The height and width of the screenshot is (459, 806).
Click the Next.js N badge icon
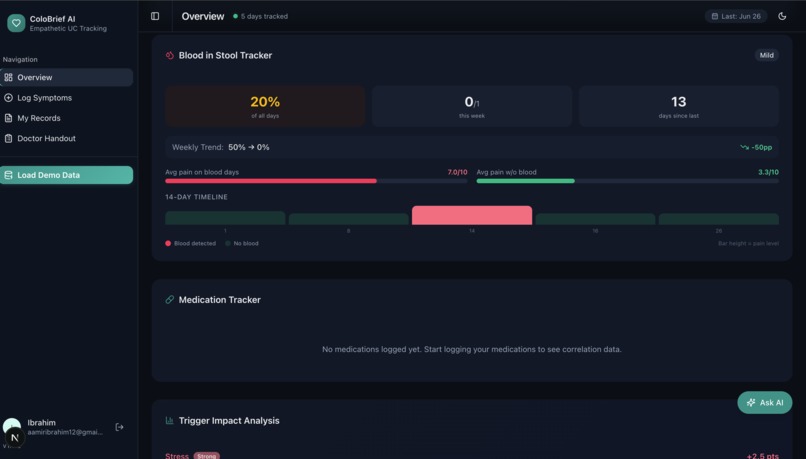pyautogui.click(x=14, y=437)
